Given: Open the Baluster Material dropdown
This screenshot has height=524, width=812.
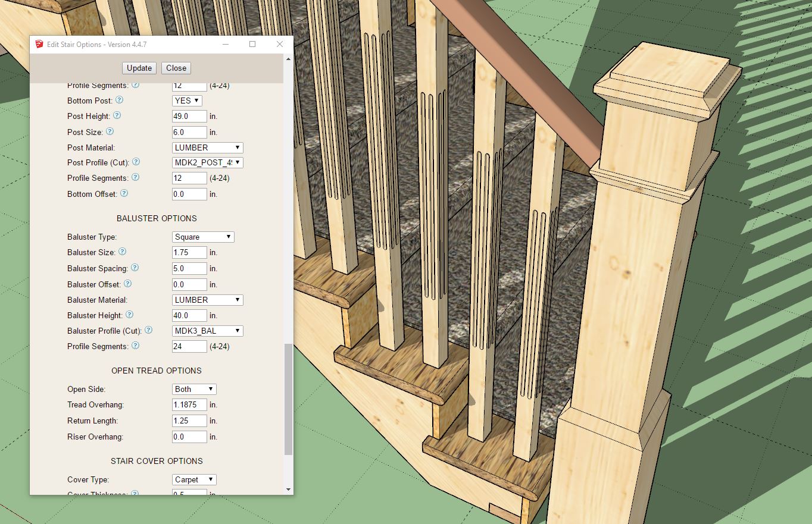Looking at the screenshot, I should (x=207, y=300).
